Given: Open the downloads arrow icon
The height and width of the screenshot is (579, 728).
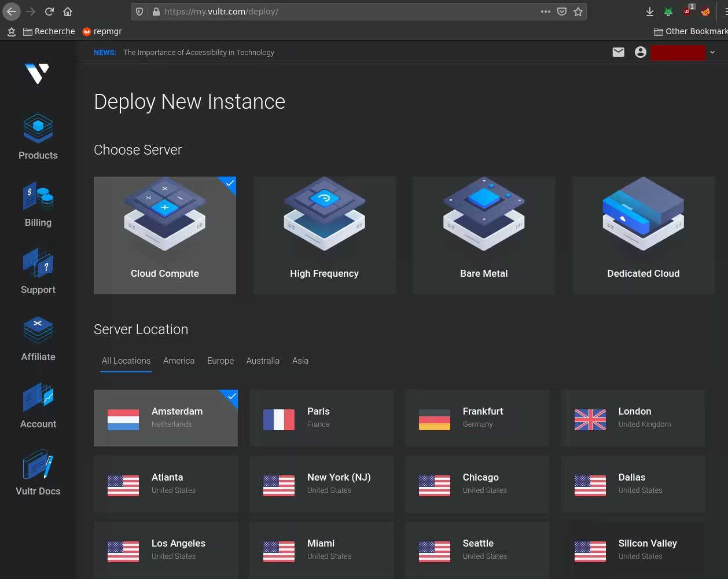Looking at the screenshot, I should pyautogui.click(x=650, y=12).
